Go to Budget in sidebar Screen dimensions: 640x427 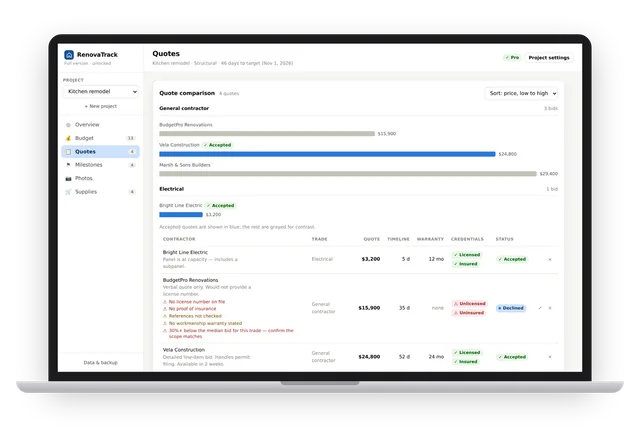[100, 138]
